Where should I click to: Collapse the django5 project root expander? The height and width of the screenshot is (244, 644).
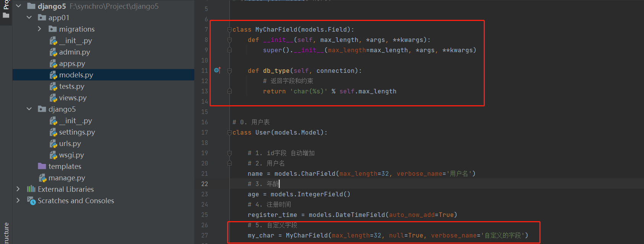18,6
